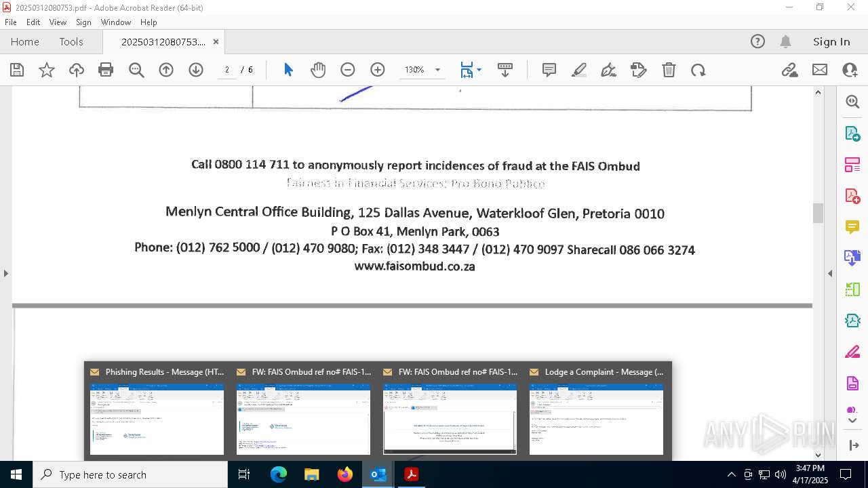The height and width of the screenshot is (488, 868).
Task: Open Export PDF tool in sidebar
Action: [x=852, y=133]
